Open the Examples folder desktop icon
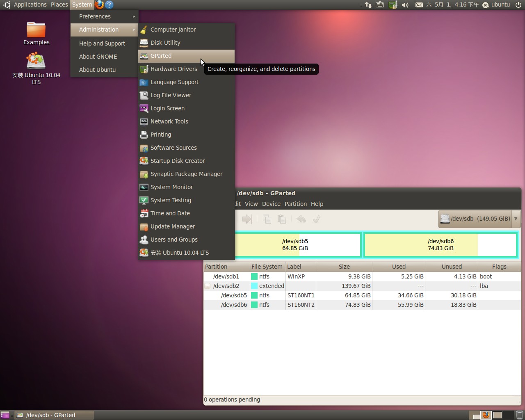Viewport: 525px width, 420px height. 36,34
